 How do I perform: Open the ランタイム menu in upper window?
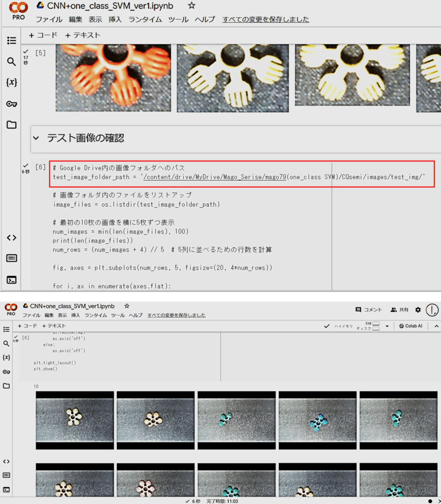(145, 20)
